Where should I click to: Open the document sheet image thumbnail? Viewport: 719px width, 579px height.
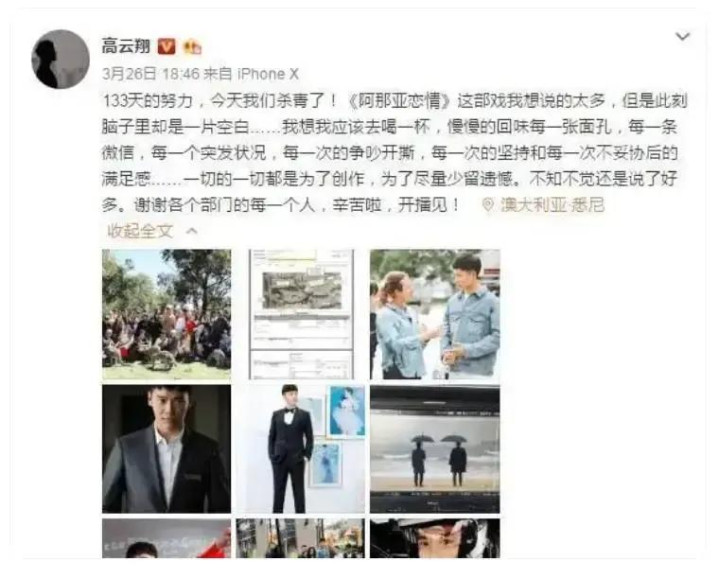[x=301, y=314]
